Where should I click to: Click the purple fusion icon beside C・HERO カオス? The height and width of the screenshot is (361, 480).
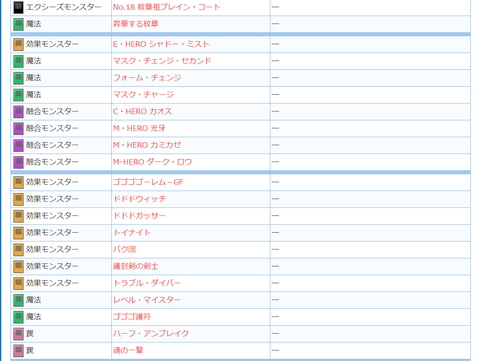point(18,112)
